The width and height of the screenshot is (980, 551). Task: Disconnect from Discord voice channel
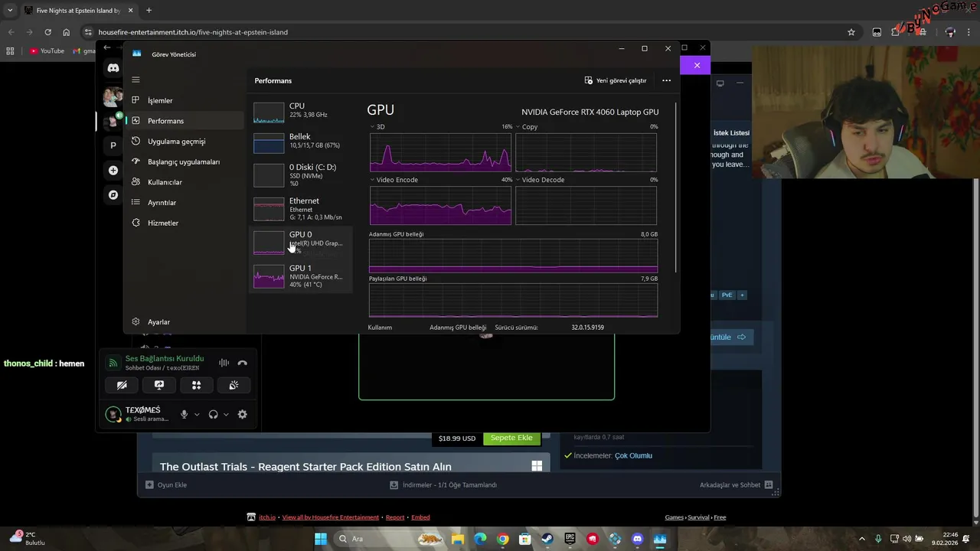(242, 363)
